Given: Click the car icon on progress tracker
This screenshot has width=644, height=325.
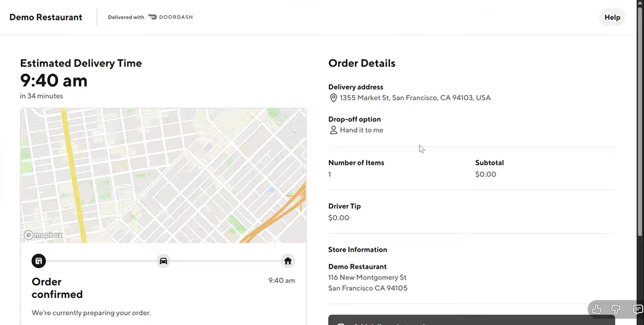Looking at the screenshot, I should pyautogui.click(x=163, y=261).
